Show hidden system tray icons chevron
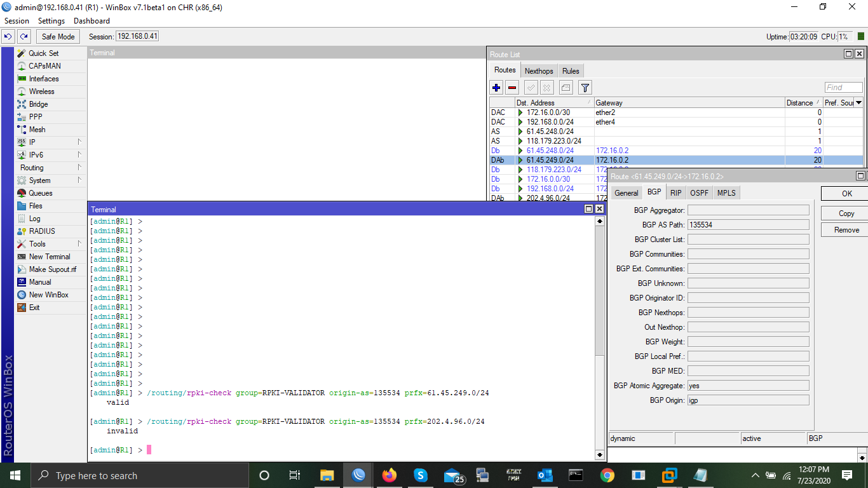The image size is (868, 488). click(755, 475)
